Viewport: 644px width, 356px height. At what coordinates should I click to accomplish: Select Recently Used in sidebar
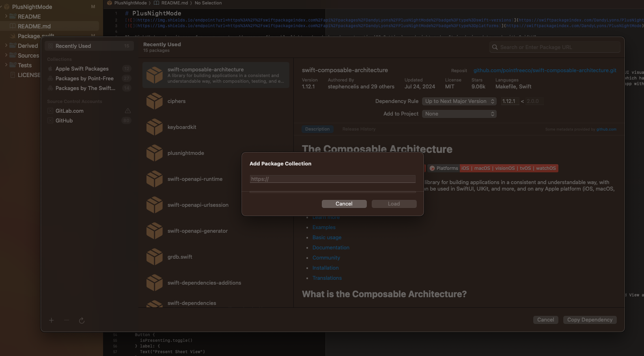(89, 46)
